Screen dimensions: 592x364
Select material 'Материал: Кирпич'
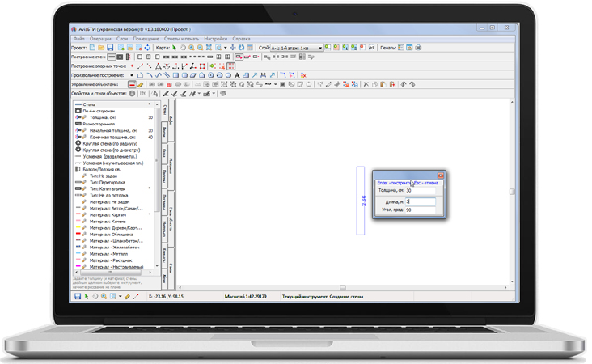pyautogui.click(x=108, y=214)
